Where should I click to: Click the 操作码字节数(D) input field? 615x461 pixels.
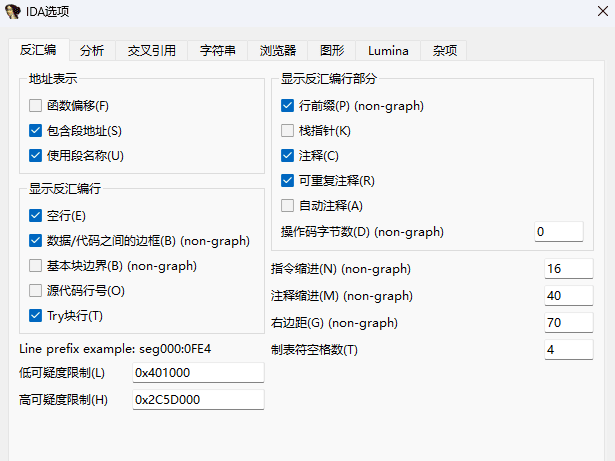click(558, 232)
